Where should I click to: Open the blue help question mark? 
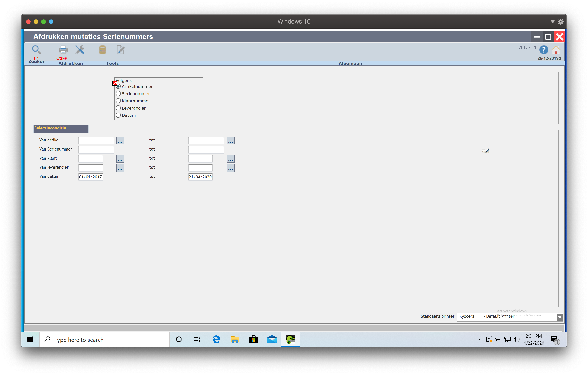click(543, 50)
